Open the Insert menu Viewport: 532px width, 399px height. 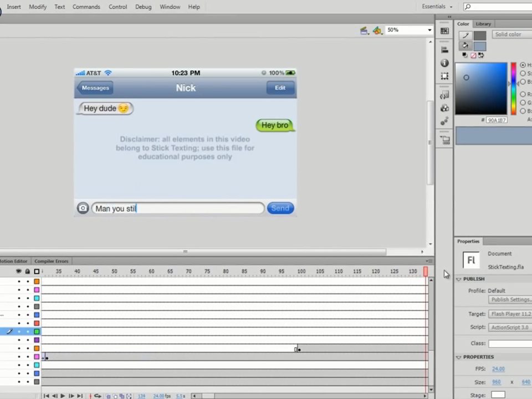click(14, 7)
